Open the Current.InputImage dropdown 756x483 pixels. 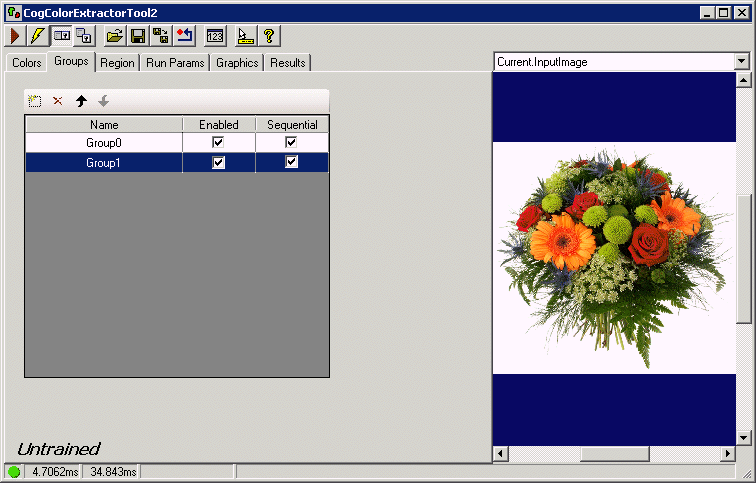741,62
